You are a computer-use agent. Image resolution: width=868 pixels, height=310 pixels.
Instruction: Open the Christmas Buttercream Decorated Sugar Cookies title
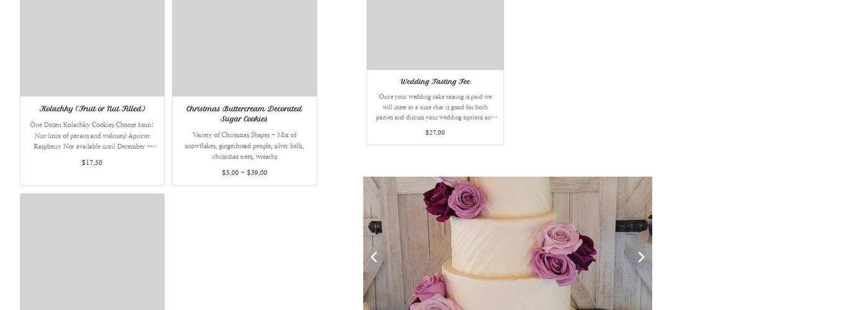(x=244, y=113)
